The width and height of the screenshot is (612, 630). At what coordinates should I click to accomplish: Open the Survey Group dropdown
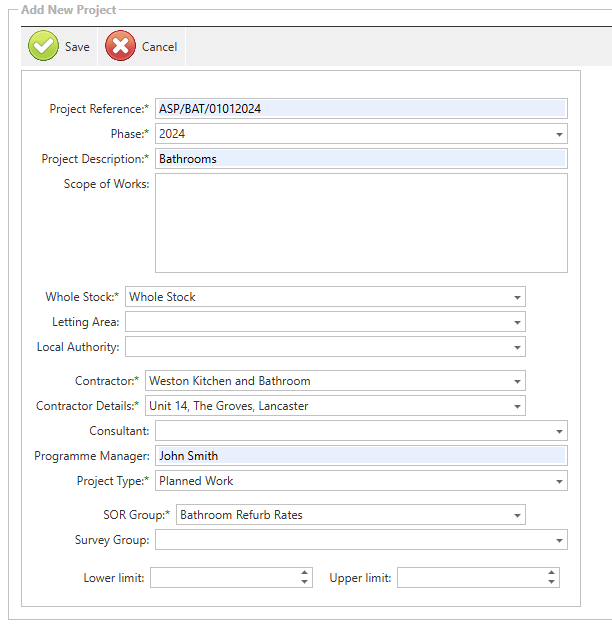click(x=558, y=540)
